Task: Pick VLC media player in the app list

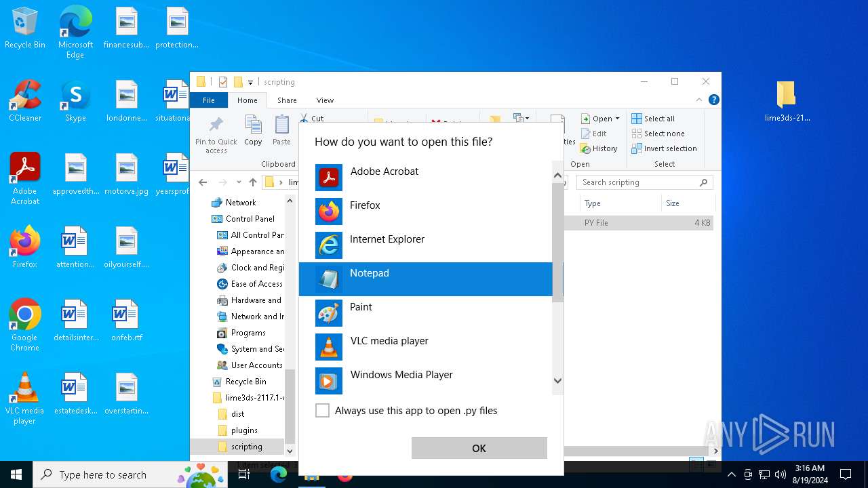Action: point(426,347)
